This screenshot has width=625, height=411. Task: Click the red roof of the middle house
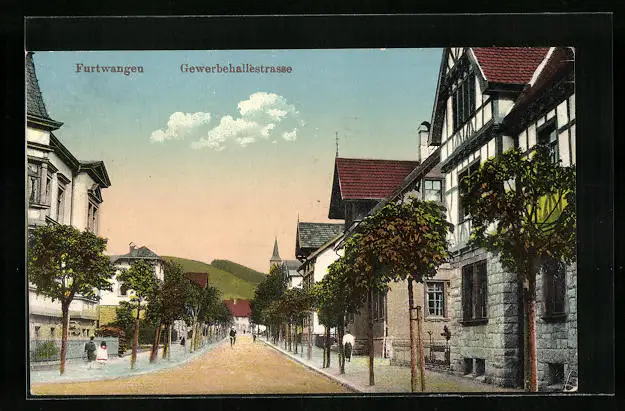click(370, 178)
